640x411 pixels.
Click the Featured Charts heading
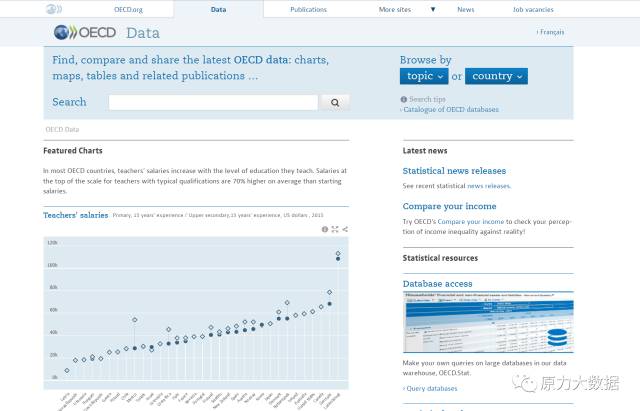coord(73,151)
